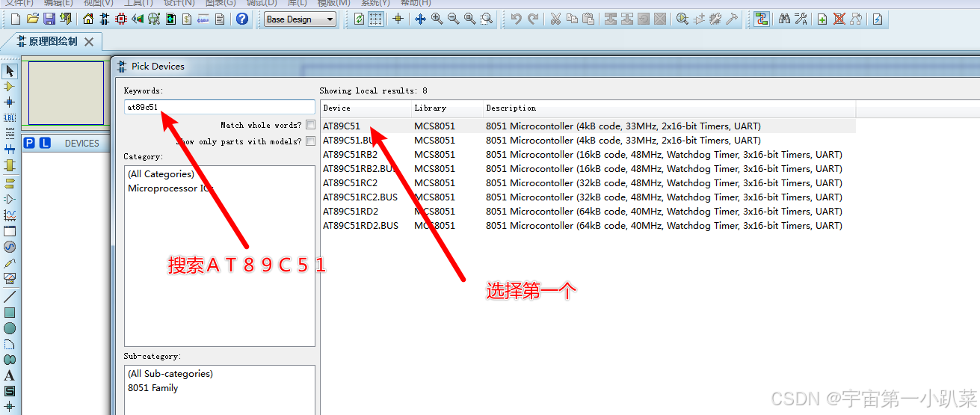Pick the AT89C51RC2.BUS device row
980x415 pixels.
coord(588,197)
